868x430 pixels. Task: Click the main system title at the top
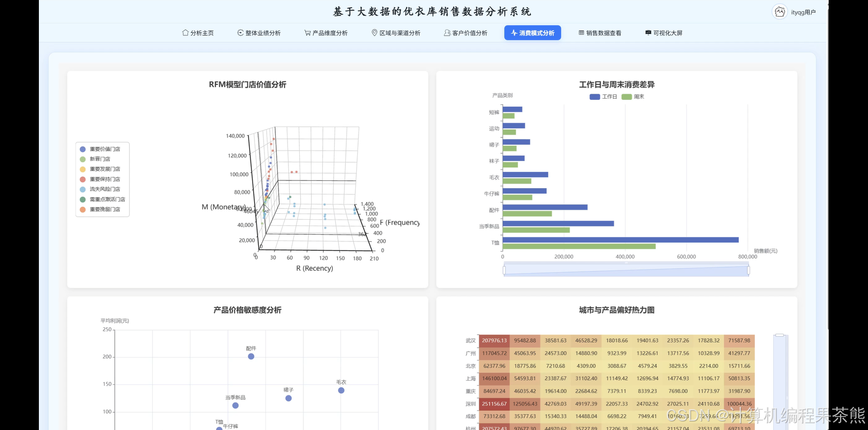(x=432, y=12)
